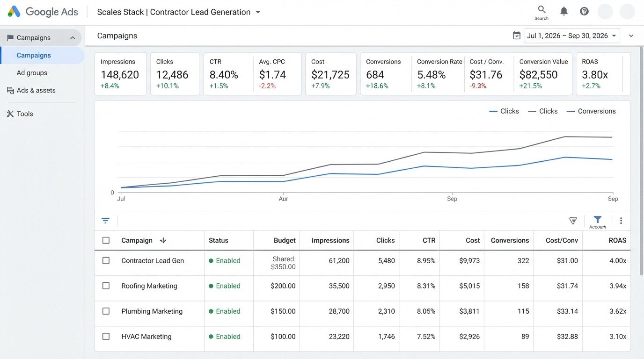Click the calendar icon beside date range
Screen dimensions: 644x359
(x=517, y=36)
